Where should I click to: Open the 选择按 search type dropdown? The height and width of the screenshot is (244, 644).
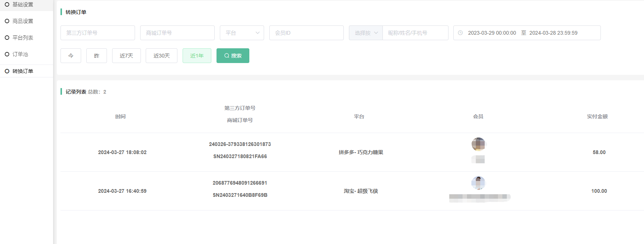[366, 33]
